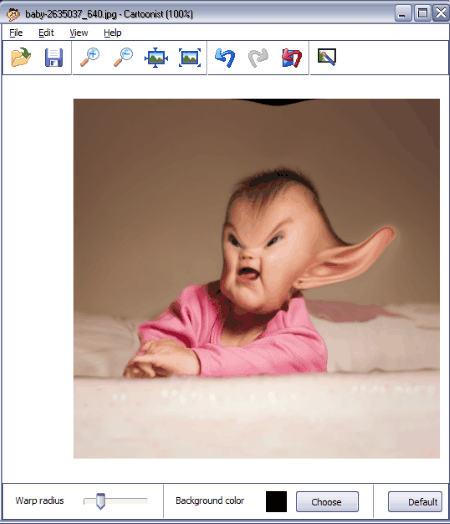
Task: Fit image to window icon
Action: coord(156,57)
